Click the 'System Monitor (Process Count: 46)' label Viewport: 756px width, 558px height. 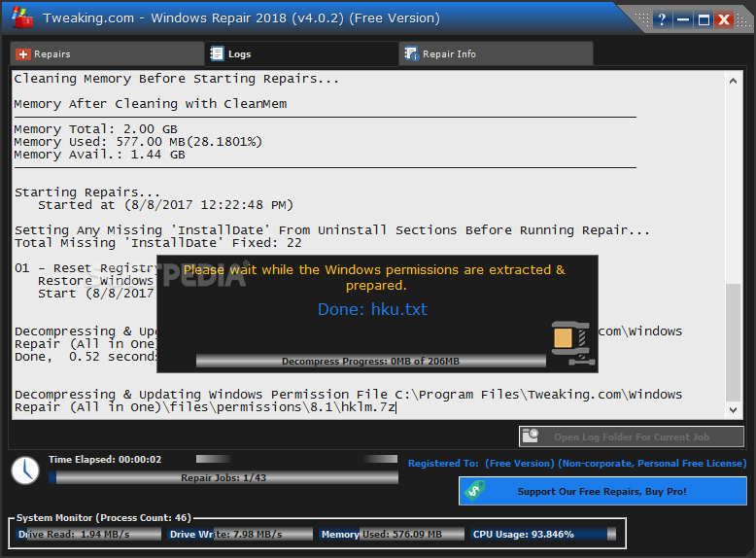(x=104, y=517)
